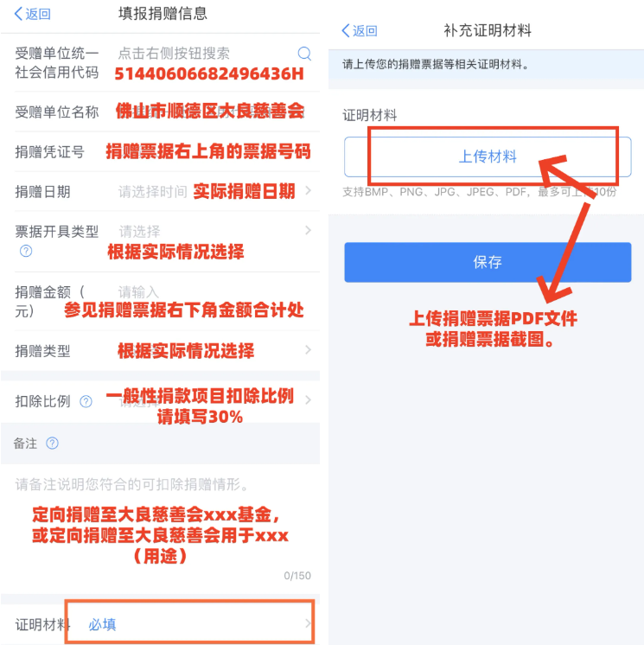Screen dimensions: 644x645
Task: Click the 请选择时间 placeholder text
Action: pos(152,192)
